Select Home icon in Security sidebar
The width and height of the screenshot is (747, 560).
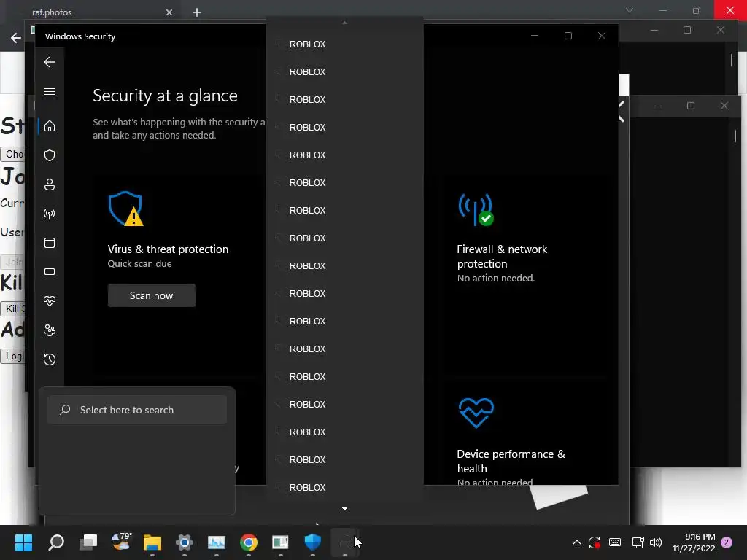(x=50, y=126)
